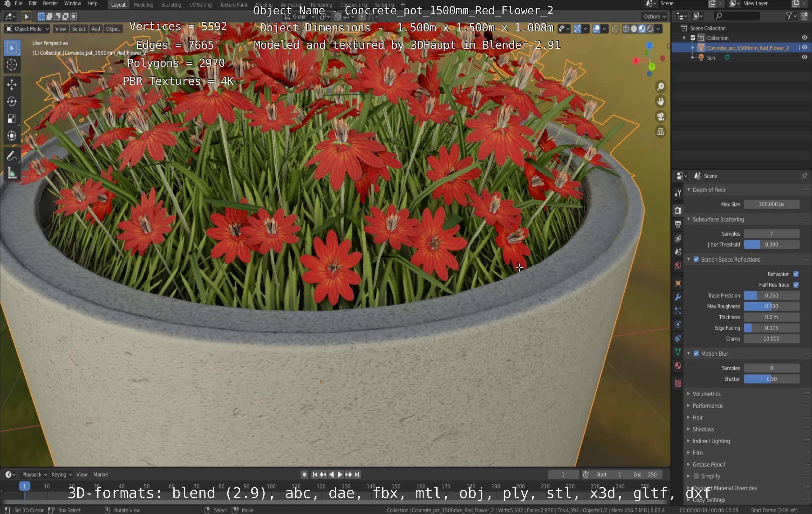The height and width of the screenshot is (514, 812).
Task: Open the Material properties tab
Action: pos(678,366)
